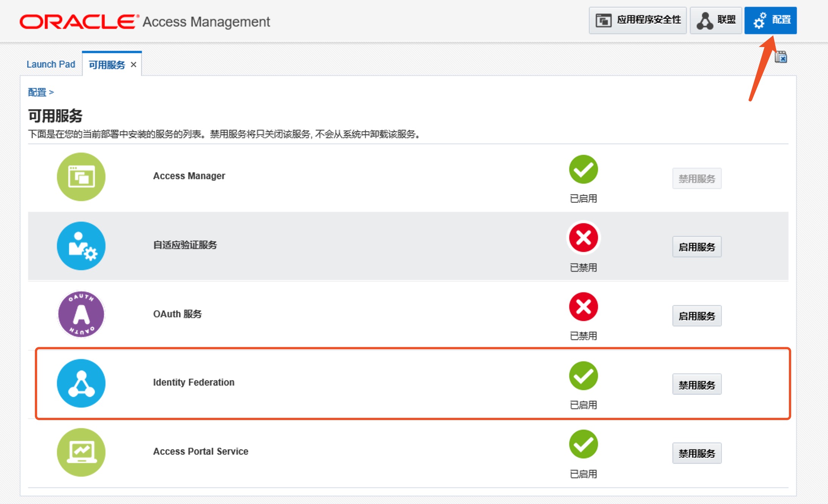828x504 pixels.
Task: Open the 应用程序安全性 section
Action: coord(638,20)
